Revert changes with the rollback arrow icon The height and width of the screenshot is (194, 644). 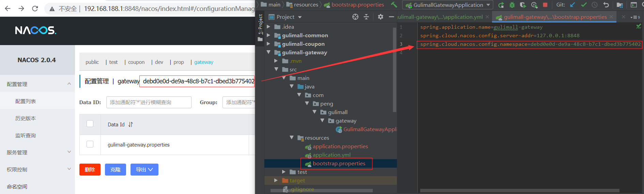606,5
